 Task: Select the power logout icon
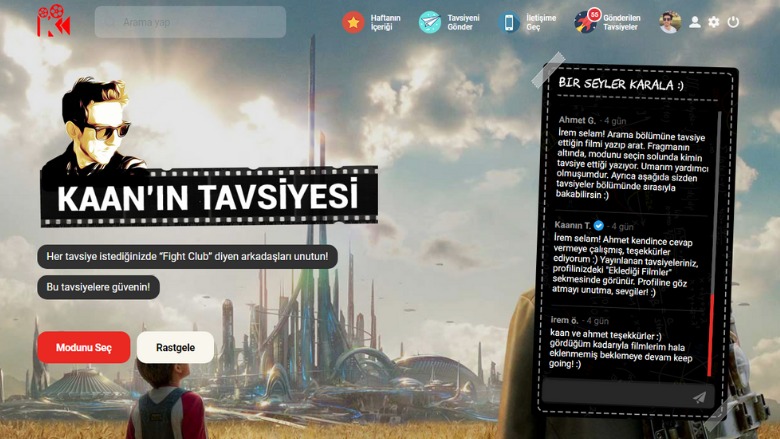[733, 22]
